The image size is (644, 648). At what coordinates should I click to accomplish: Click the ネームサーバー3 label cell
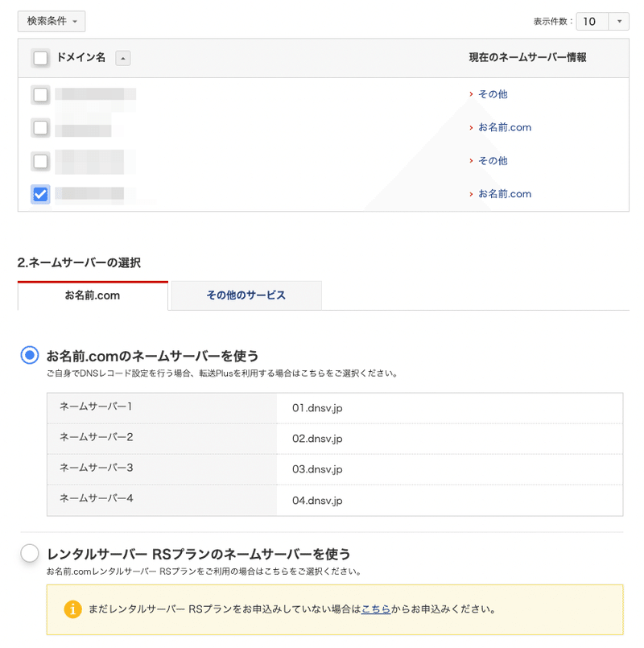pyautogui.click(x=162, y=469)
